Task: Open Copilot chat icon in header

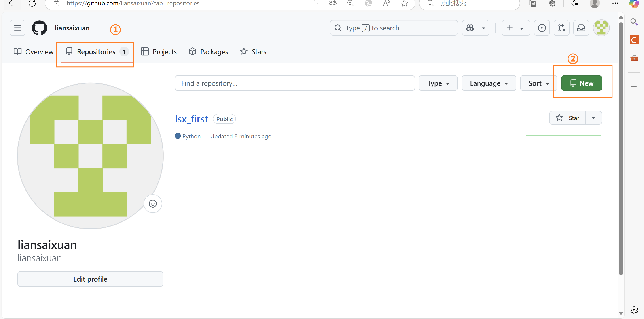Action: (470, 28)
